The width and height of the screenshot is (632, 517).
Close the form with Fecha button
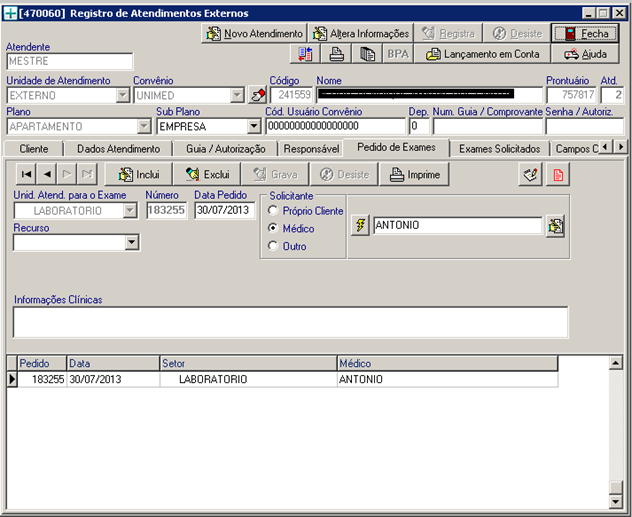585,33
